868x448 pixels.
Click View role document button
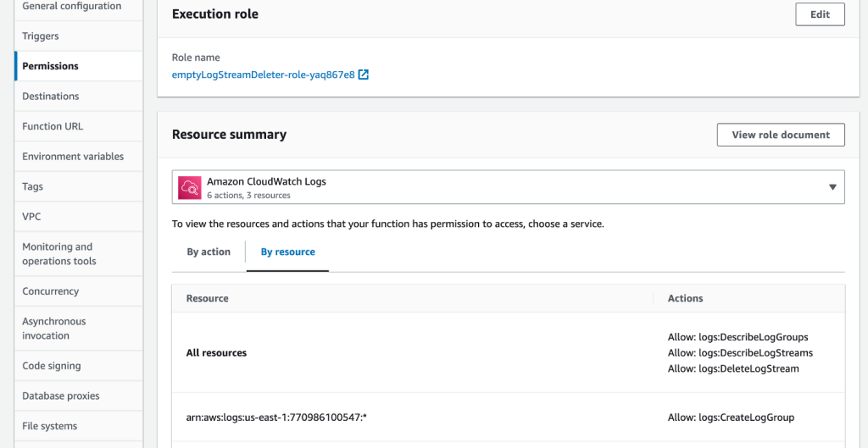[x=781, y=135]
